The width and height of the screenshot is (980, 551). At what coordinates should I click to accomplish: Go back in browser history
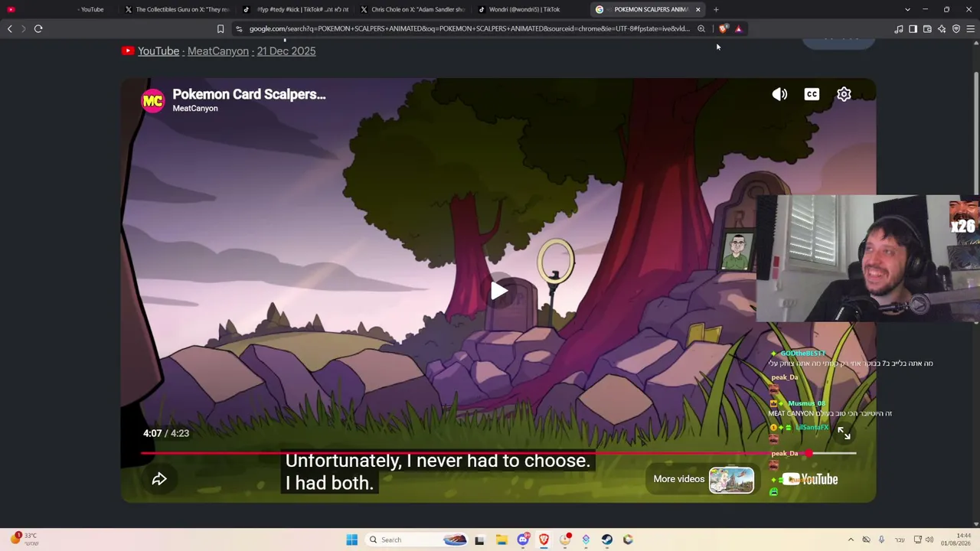[x=9, y=29]
